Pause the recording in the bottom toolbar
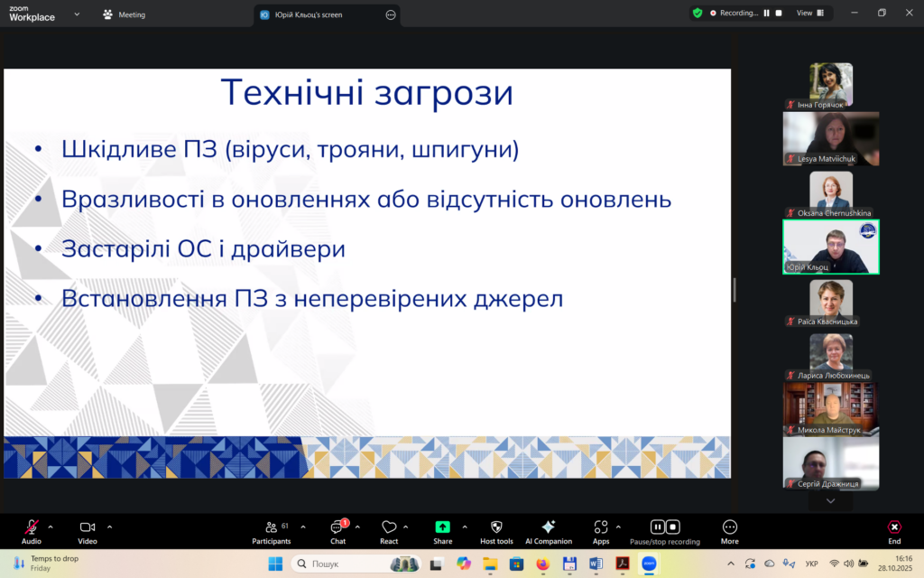The width and height of the screenshot is (924, 578). pyautogui.click(x=658, y=527)
